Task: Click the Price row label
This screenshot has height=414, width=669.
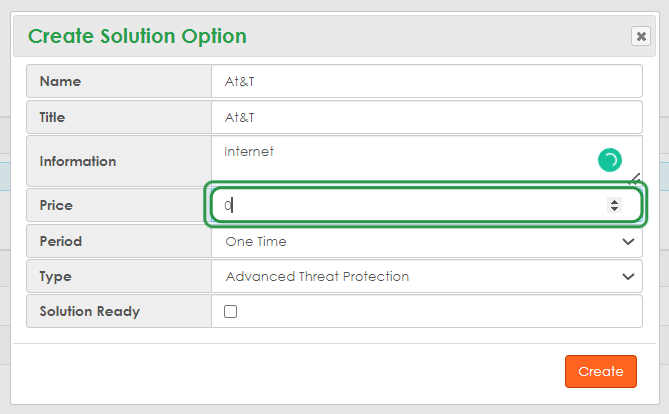Action: (x=56, y=205)
